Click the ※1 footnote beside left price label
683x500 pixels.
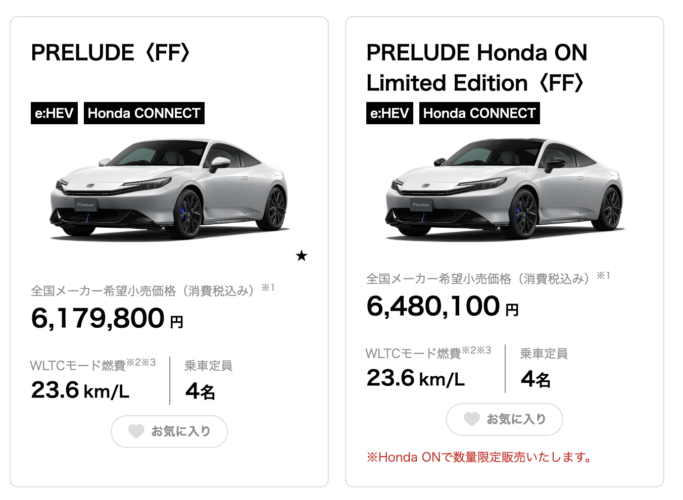pos(268,287)
